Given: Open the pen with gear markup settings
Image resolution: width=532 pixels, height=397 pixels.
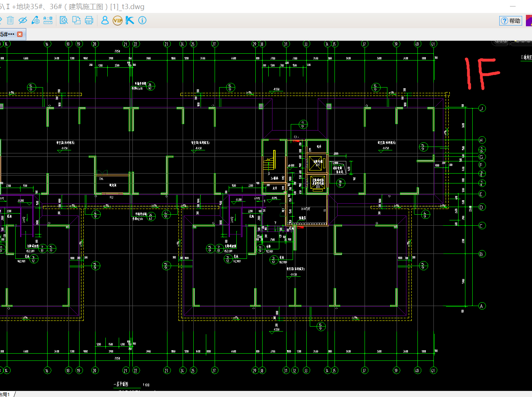Looking at the screenshot, I should point(35,20).
